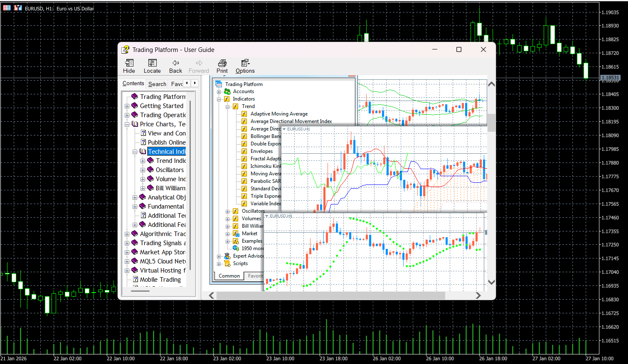
Task: Expand the Oscillators subtopic
Action: coord(143,170)
